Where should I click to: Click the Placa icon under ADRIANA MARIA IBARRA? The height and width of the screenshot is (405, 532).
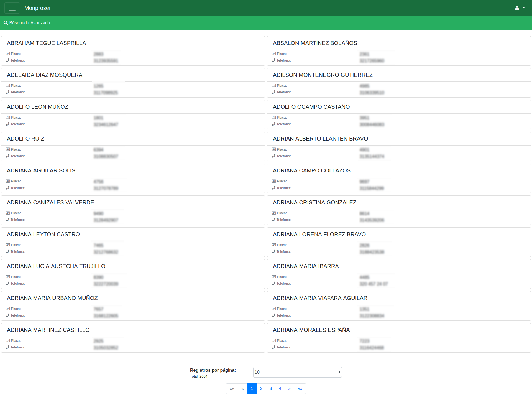coord(274,277)
